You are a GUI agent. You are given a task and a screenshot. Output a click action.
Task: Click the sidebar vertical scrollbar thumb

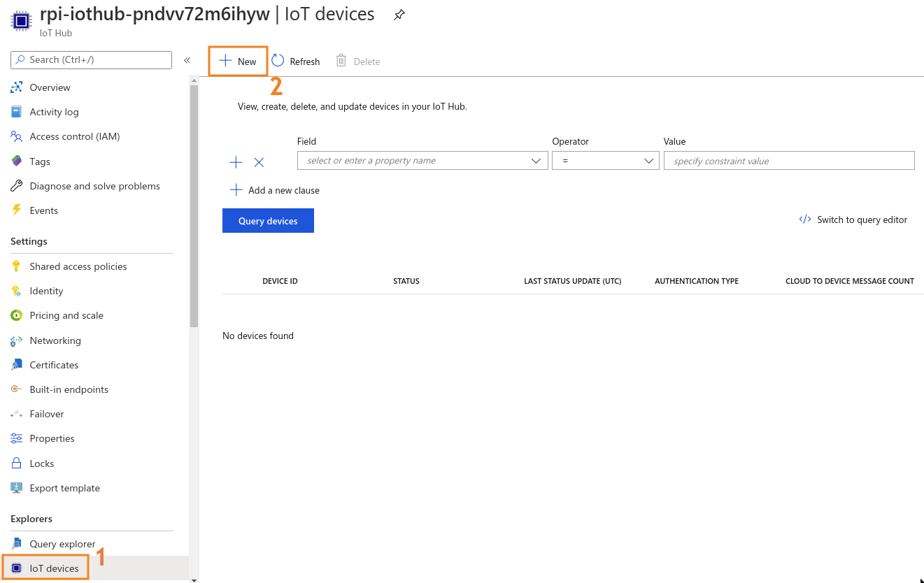tap(194, 206)
